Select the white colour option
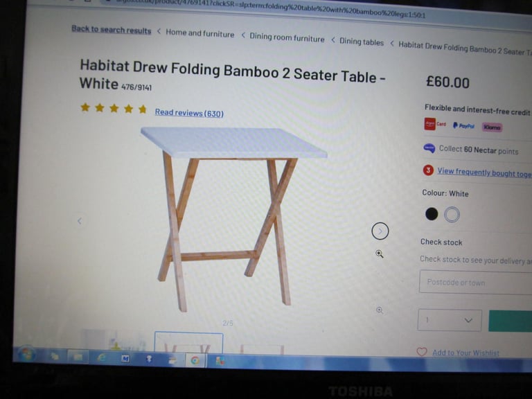The image size is (532, 399). click(x=452, y=215)
